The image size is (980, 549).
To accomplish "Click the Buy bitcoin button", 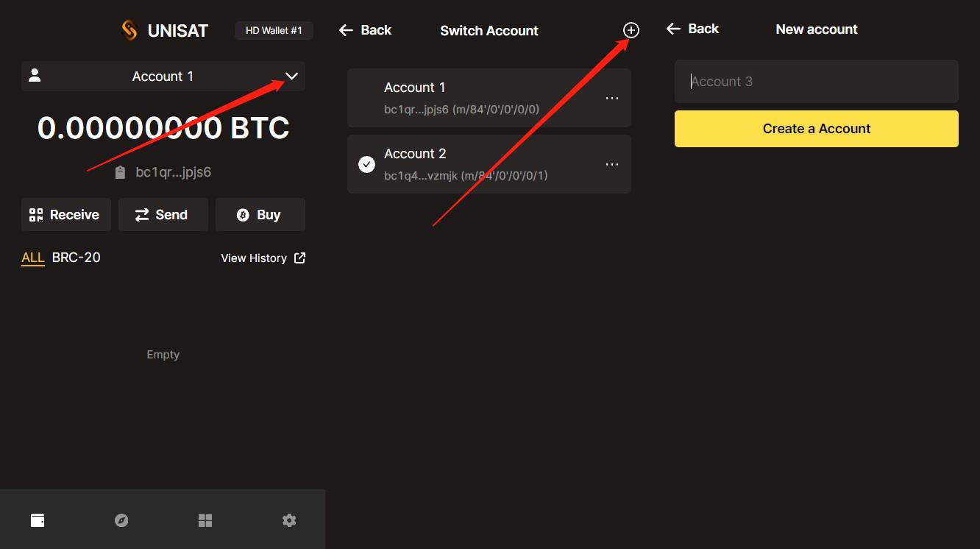I will tap(260, 214).
